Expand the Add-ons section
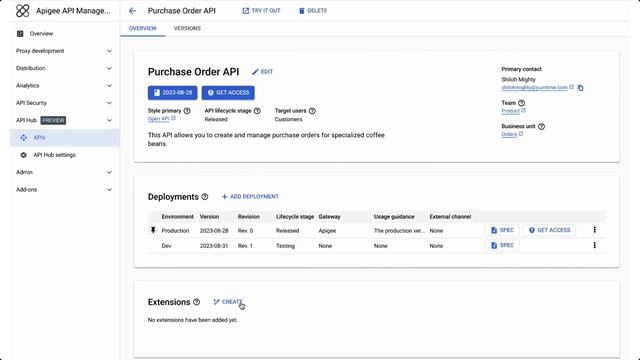The image size is (640, 360). (64, 189)
